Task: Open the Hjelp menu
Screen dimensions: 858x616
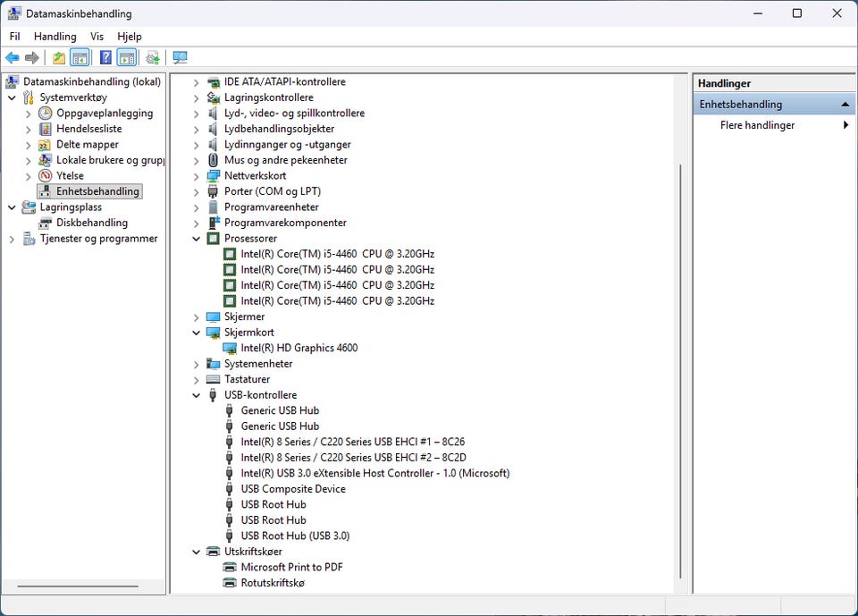Action: coord(129,37)
